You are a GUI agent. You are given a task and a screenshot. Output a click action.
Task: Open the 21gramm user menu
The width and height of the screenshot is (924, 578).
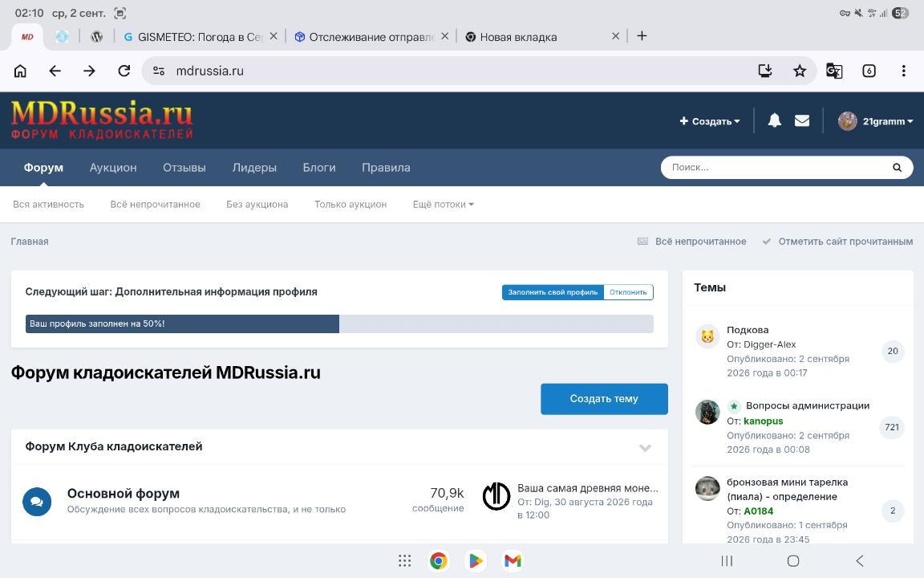[875, 121]
